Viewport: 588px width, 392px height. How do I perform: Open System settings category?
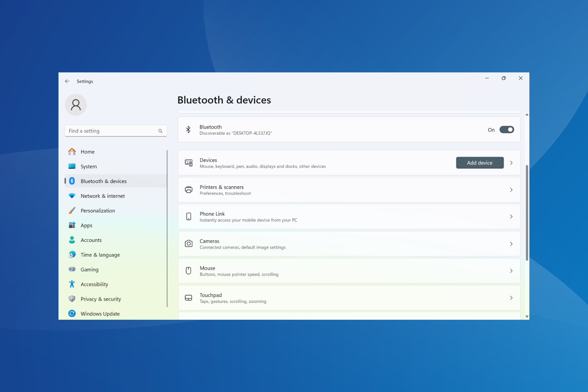(x=116, y=166)
